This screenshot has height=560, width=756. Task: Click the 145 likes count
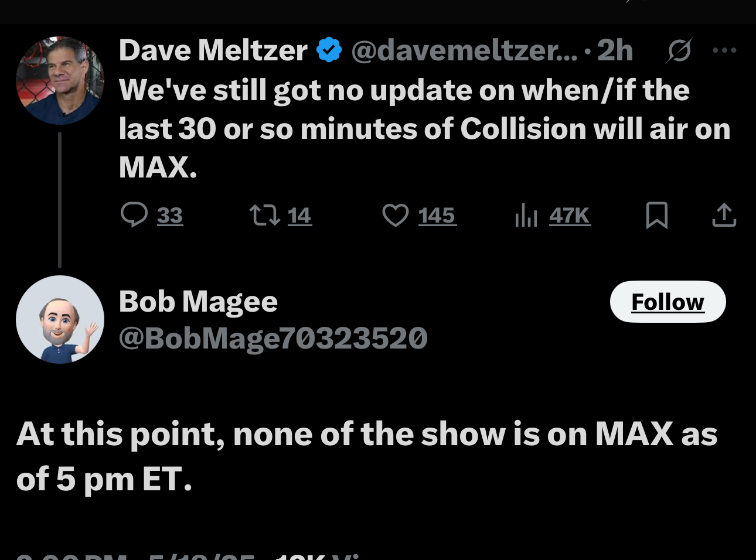pyautogui.click(x=437, y=216)
